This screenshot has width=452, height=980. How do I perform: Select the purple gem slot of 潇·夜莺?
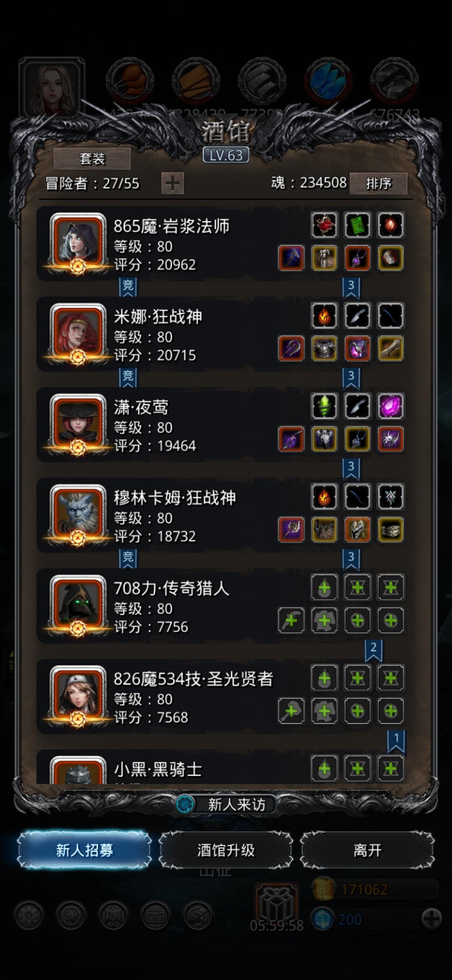pos(390,406)
